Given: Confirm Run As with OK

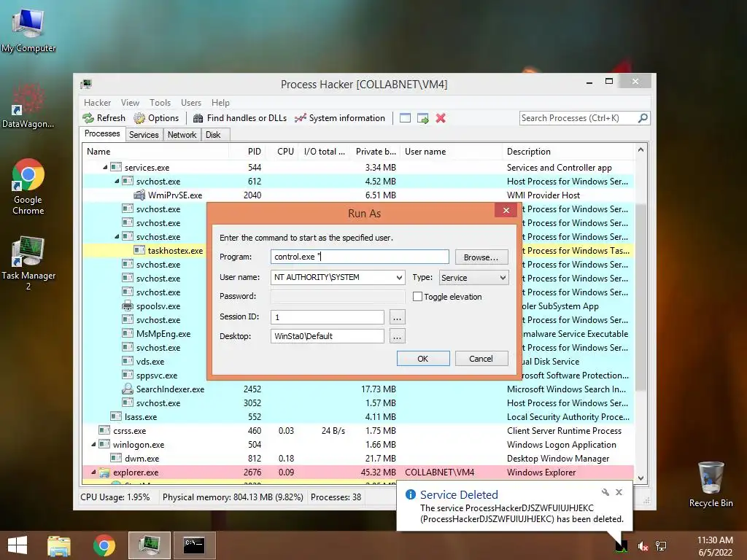Looking at the screenshot, I should pos(423,359).
